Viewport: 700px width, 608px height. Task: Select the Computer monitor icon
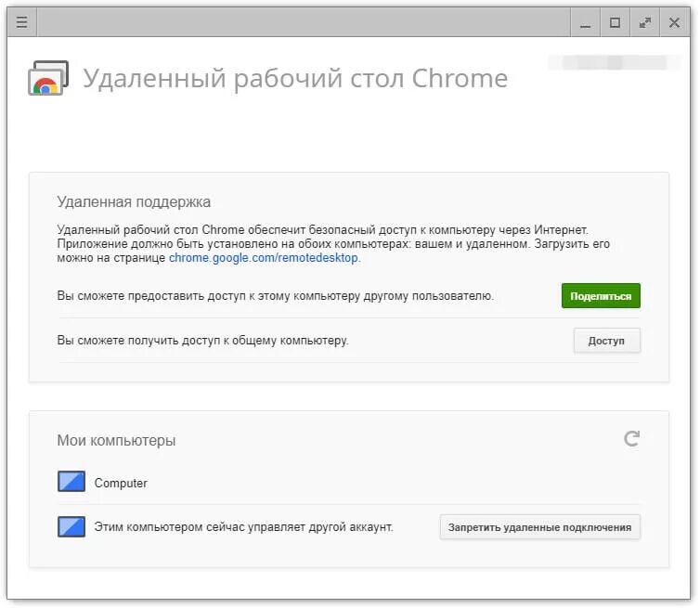click(71, 482)
